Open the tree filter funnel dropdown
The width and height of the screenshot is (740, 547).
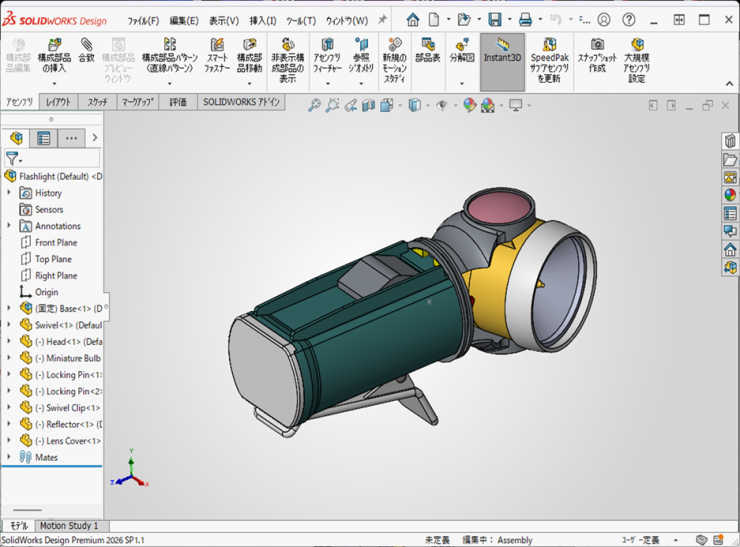(13, 158)
